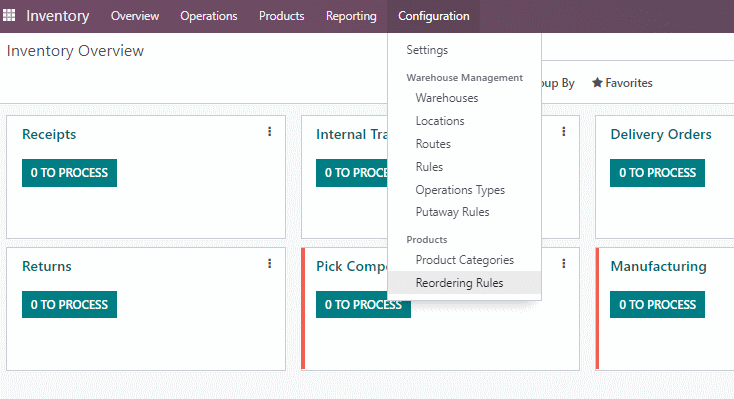This screenshot has width=734, height=399.
Task: Click Manufacturing 0 TO PROCESS button
Action: click(x=657, y=304)
